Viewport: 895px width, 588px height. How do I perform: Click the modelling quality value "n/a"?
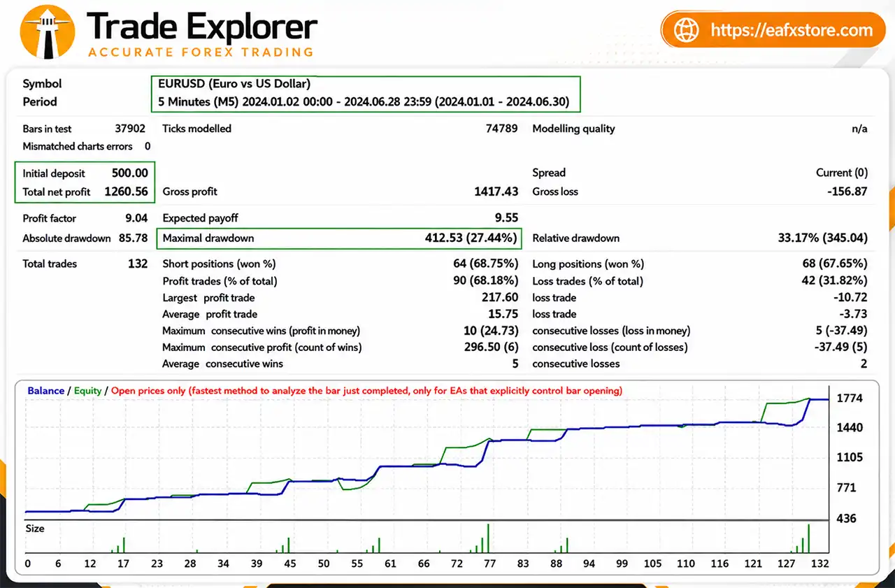[859, 129]
